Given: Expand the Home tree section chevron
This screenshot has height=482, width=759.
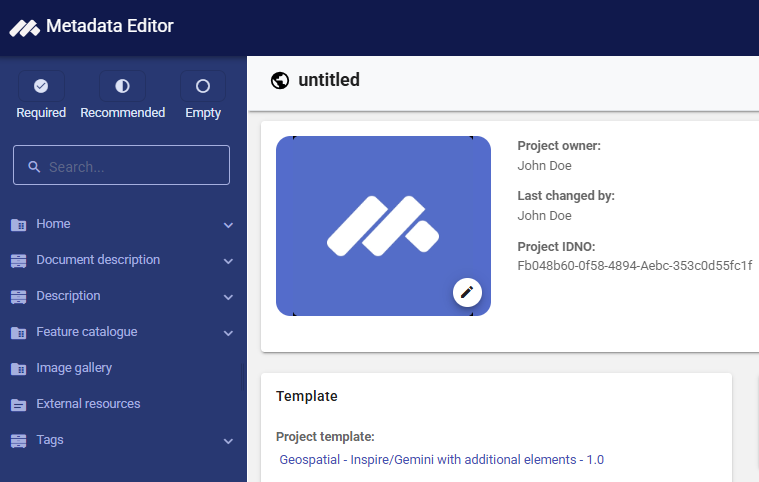Looking at the screenshot, I should 228,226.
